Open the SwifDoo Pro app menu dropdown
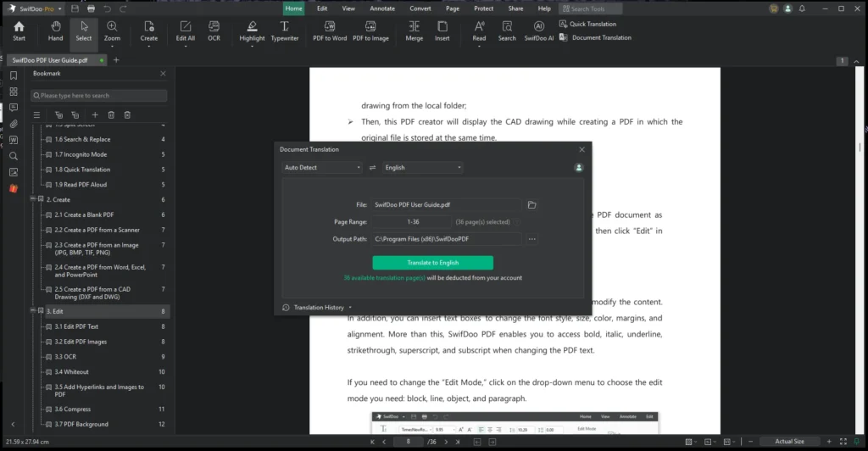This screenshot has height=451, width=868. pos(60,8)
